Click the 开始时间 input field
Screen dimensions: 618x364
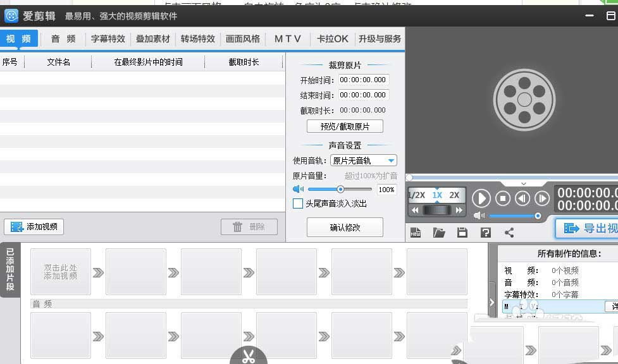click(364, 80)
